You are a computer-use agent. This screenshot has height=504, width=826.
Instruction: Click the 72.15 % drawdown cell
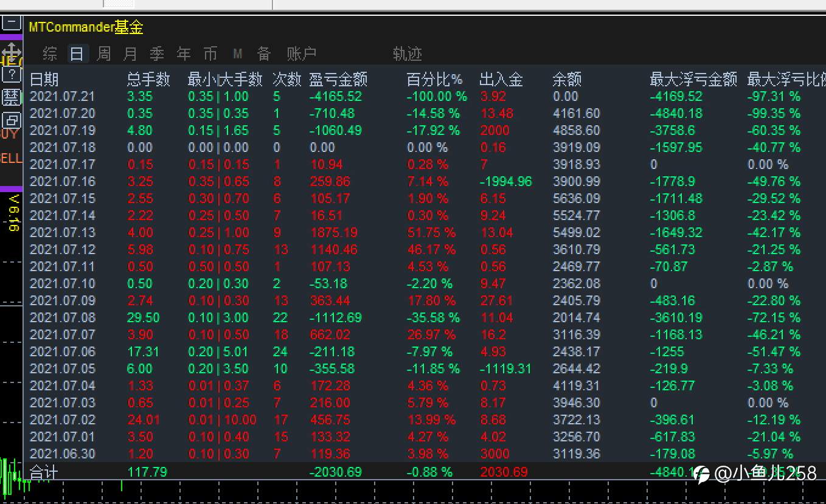(774, 318)
